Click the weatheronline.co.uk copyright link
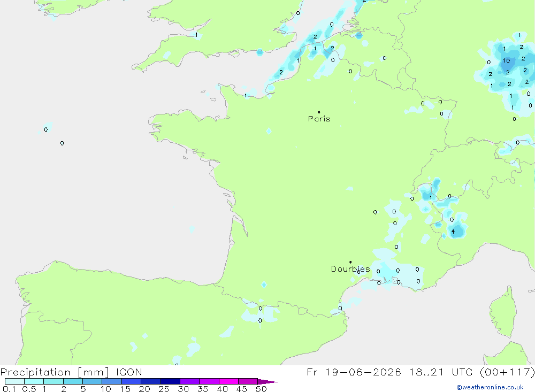Screen dimensions: 535x392 (490, 387)
